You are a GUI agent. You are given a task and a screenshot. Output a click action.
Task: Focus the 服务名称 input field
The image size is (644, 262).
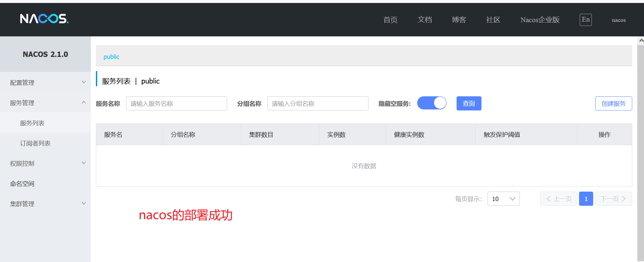177,103
